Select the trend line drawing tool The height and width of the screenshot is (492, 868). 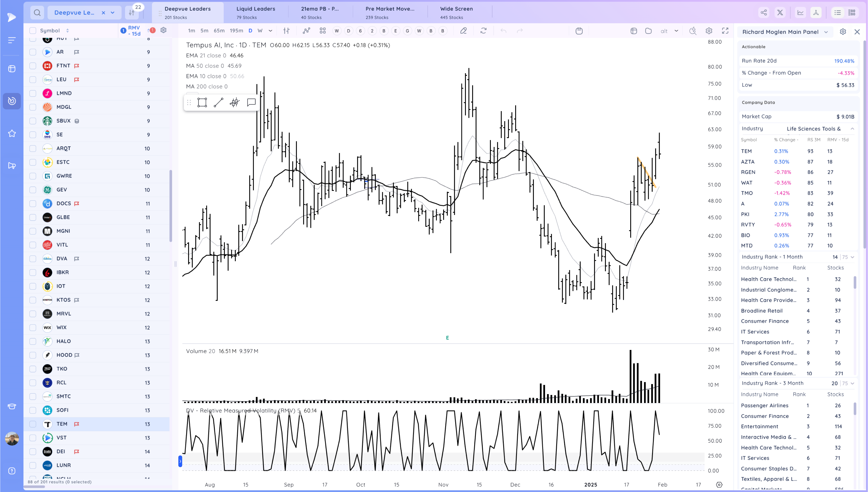tap(219, 102)
